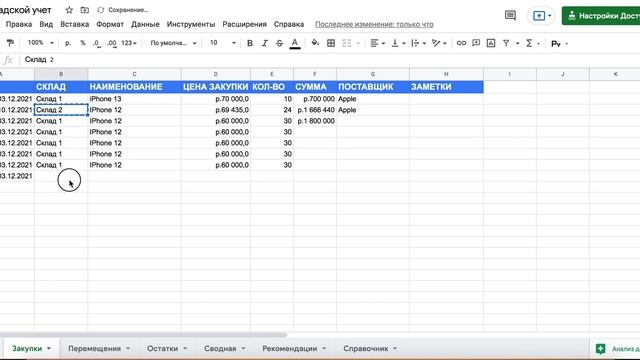Open horizontal align dropdown

tap(377, 43)
